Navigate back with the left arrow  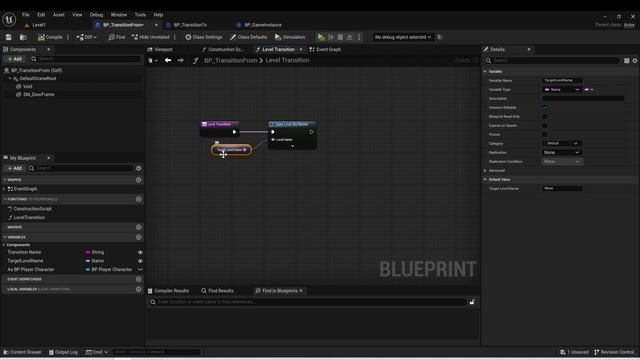[x=168, y=60]
